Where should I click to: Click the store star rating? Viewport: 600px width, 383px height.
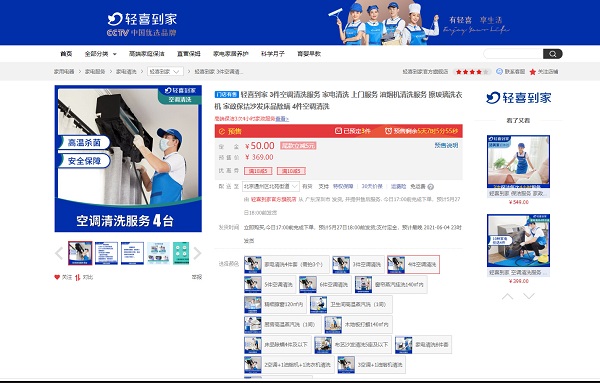(472, 72)
